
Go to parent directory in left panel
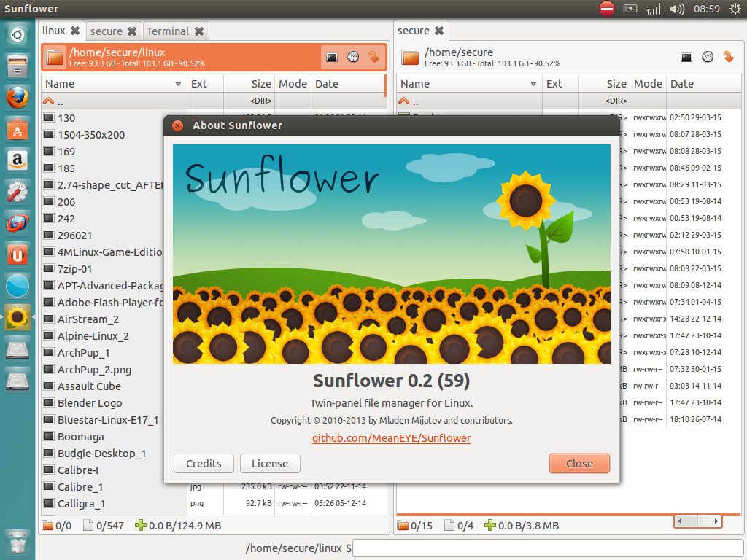pos(214,101)
